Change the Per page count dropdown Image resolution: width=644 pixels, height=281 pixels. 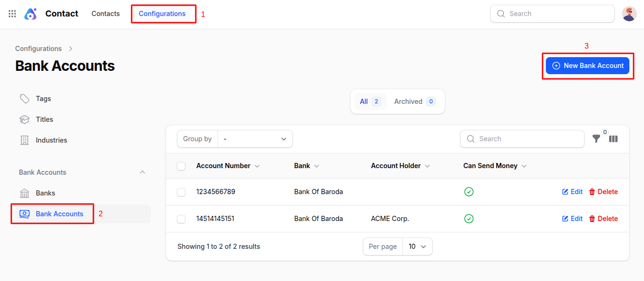(417, 247)
